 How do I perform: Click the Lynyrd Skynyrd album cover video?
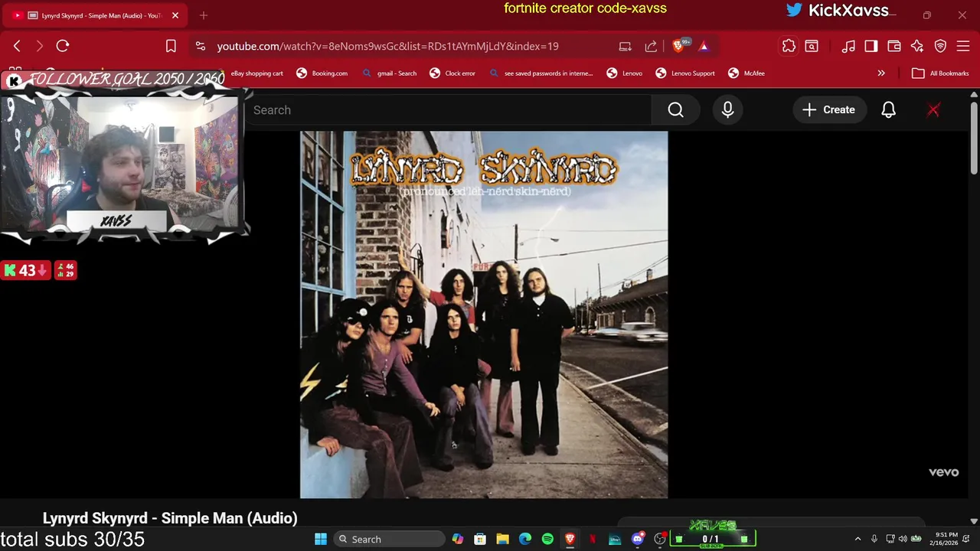click(x=484, y=315)
